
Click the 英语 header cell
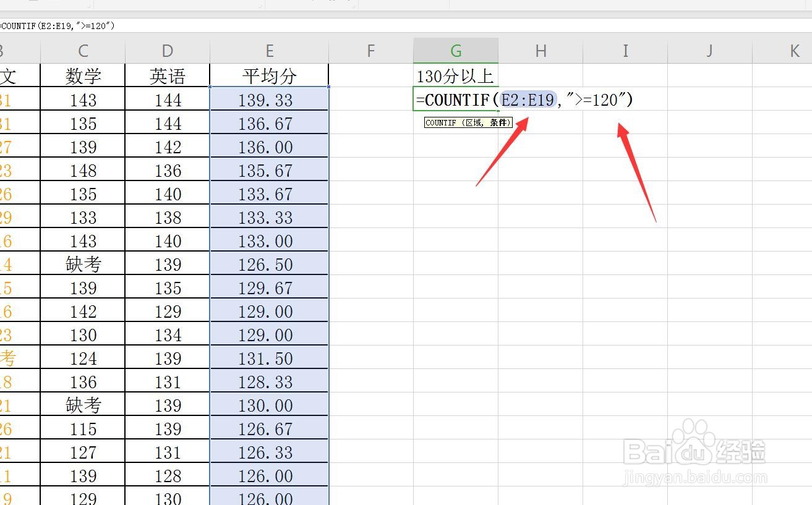pos(167,75)
